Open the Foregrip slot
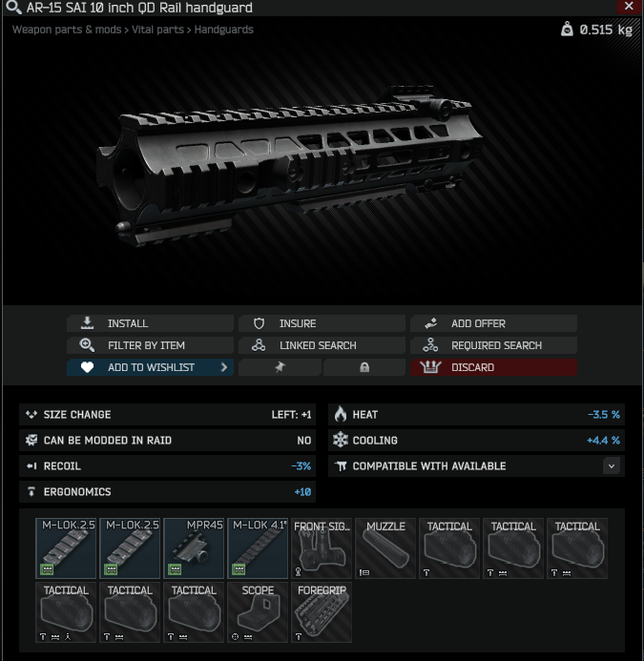644x661 pixels. click(x=322, y=612)
